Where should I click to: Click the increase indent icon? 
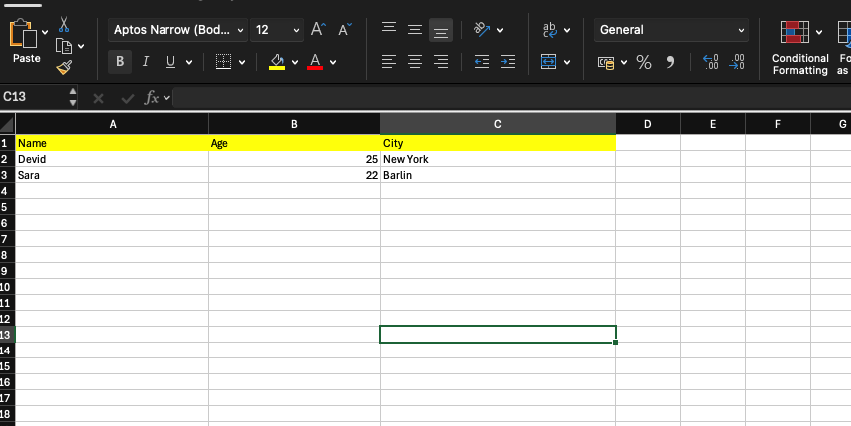[507, 63]
